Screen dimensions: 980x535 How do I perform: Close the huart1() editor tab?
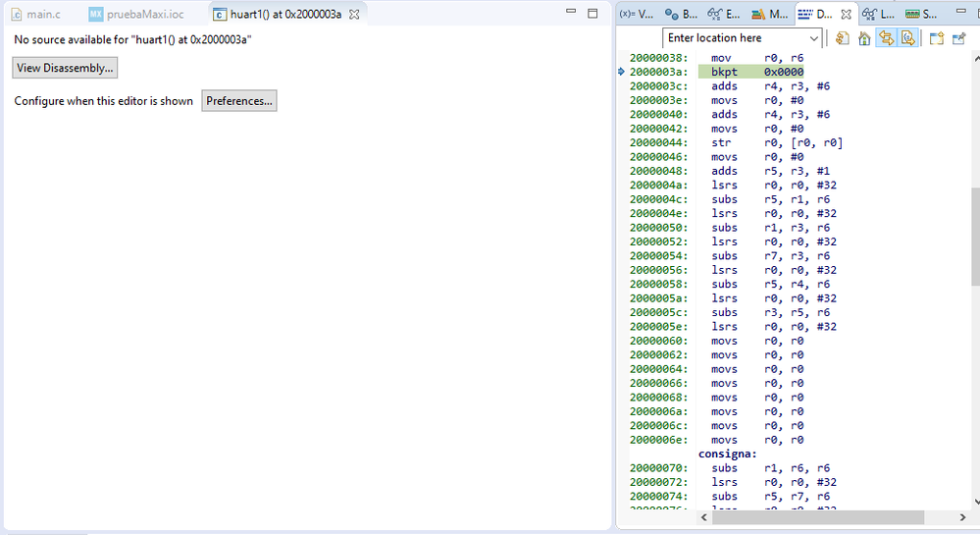pos(355,15)
